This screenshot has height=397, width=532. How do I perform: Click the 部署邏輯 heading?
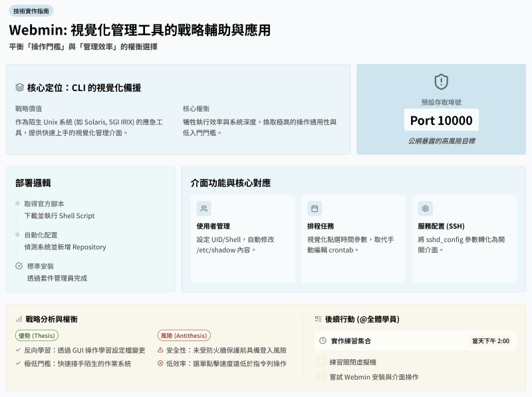point(33,184)
